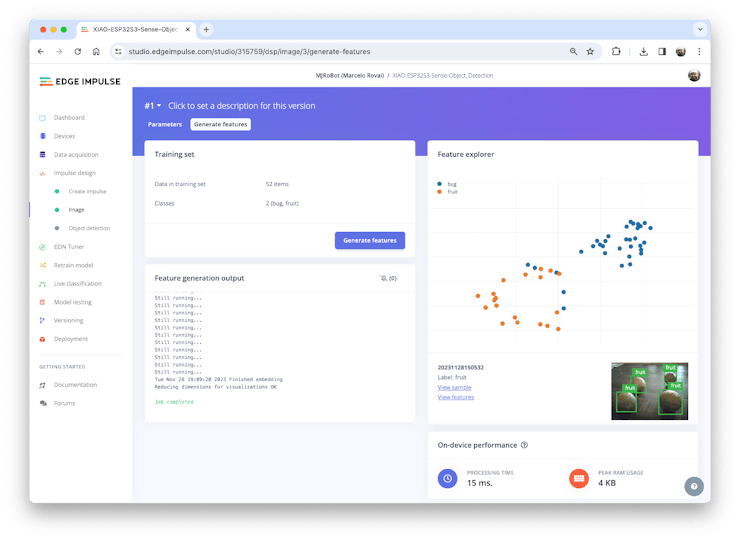
Task: Open XIAO-ESP32S3-Sense-Object_Detection project breadcrumb
Action: click(443, 76)
